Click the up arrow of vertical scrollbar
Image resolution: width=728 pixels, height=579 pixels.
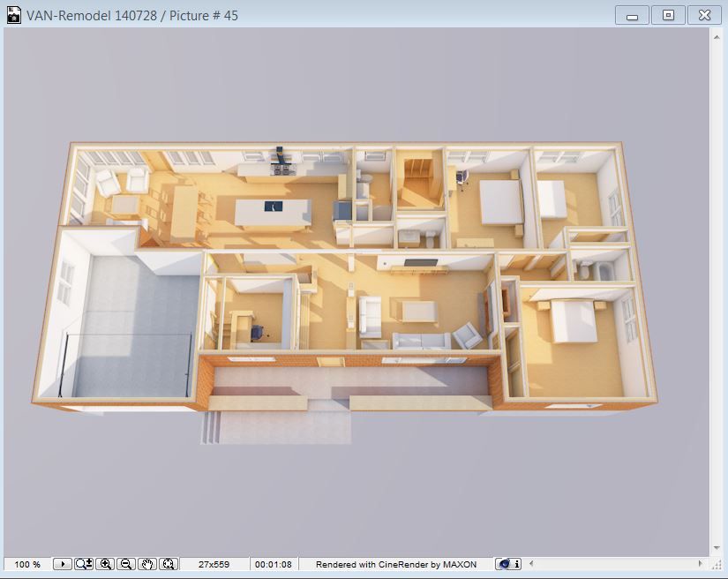tap(718, 35)
